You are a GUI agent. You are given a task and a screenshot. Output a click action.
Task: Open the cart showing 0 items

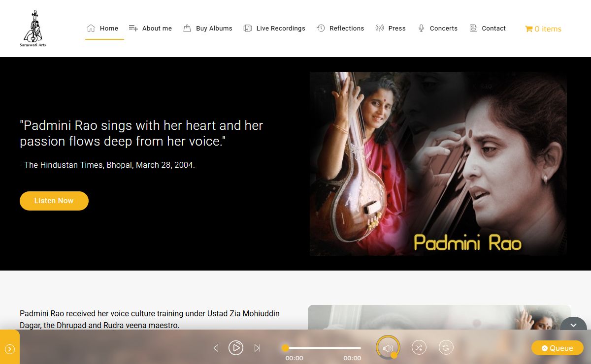click(543, 29)
